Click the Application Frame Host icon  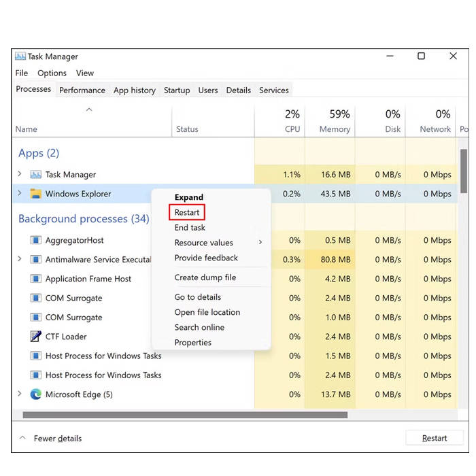[x=36, y=279]
